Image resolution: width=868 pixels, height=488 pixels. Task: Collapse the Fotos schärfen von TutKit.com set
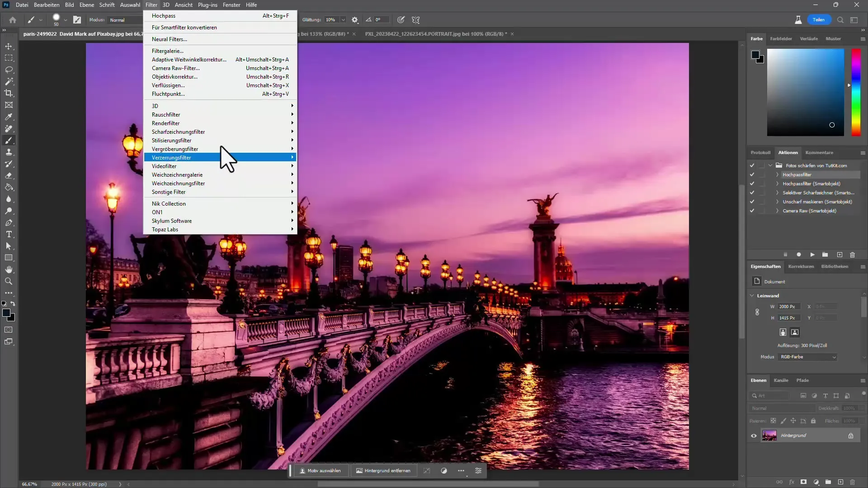pos(770,166)
